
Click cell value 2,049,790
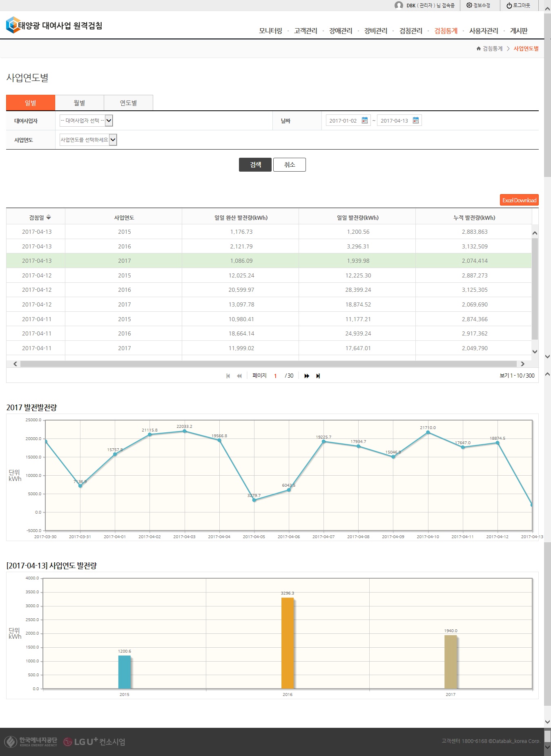pos(475,348)
